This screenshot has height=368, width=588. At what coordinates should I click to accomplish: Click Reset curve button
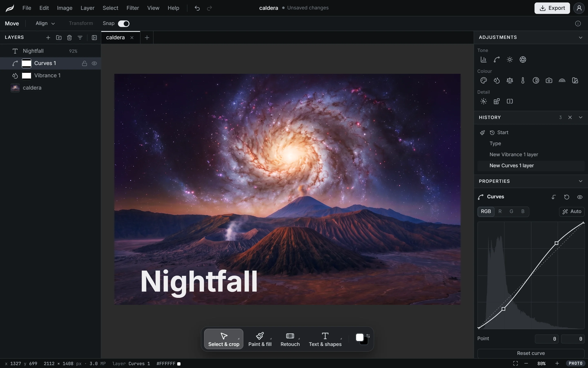tap(531, 353)
